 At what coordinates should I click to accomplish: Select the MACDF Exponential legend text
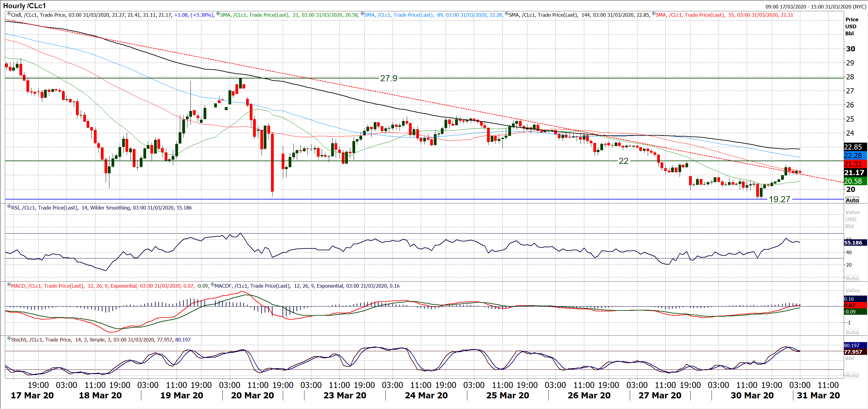[x=307, y=286]
